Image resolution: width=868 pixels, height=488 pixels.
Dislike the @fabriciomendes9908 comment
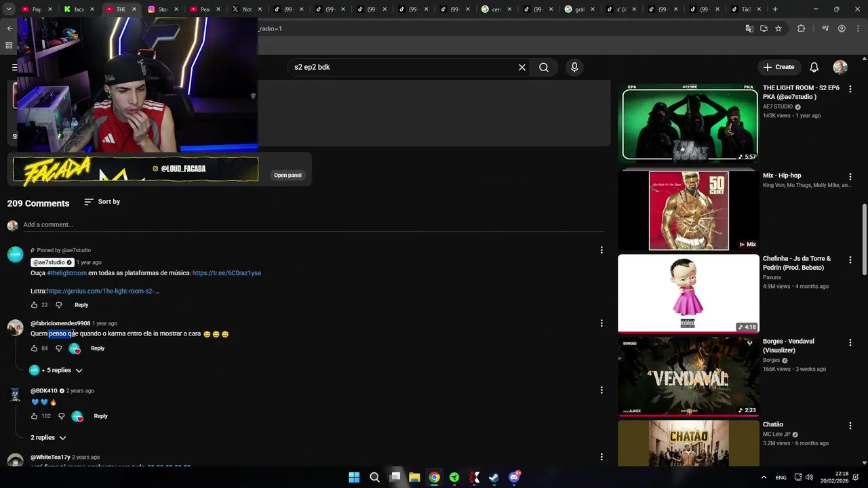tap(58, 348)
